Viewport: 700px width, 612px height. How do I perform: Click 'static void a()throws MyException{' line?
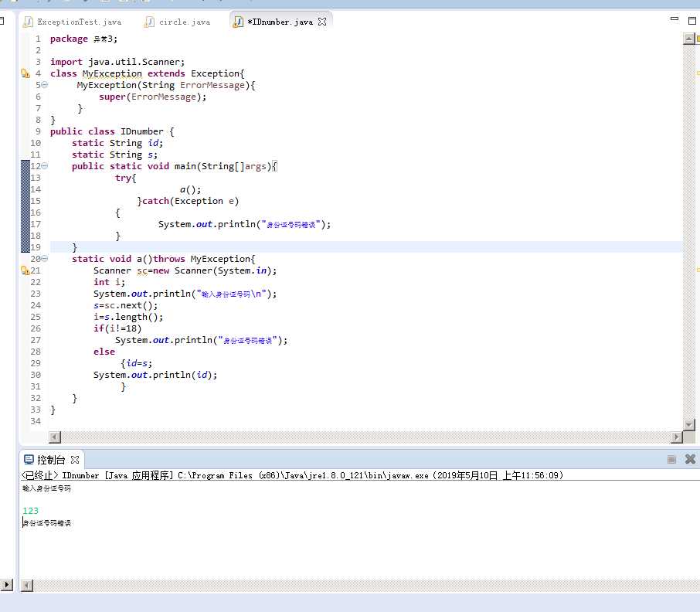pyautogui.click(x=163, y=258)
